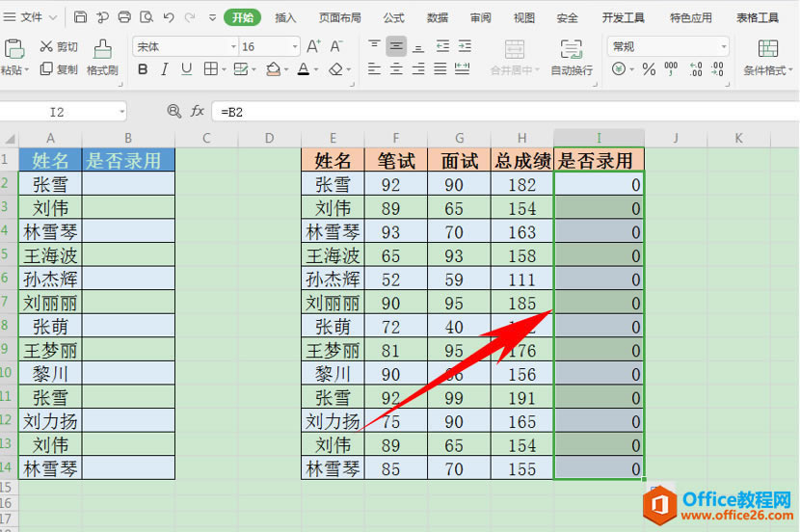Click the formula bar containing =B2

tap(505, 112)
